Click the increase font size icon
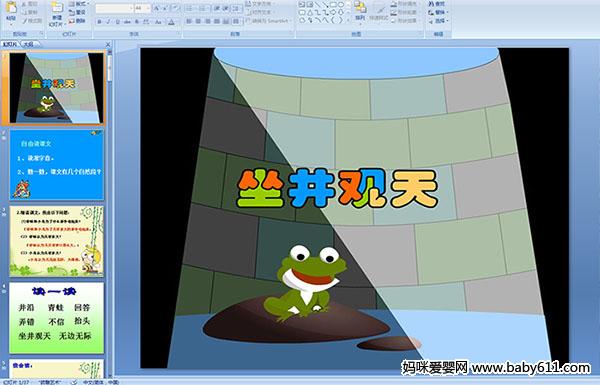This screenshot has height=385, width=600. [x=157, y=8]
